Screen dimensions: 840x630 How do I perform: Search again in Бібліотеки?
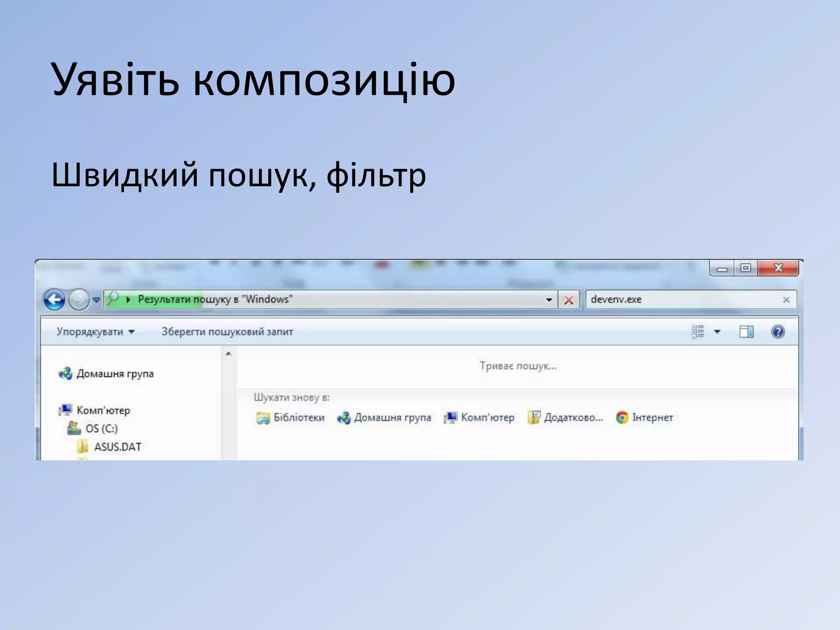pos(290,418)
